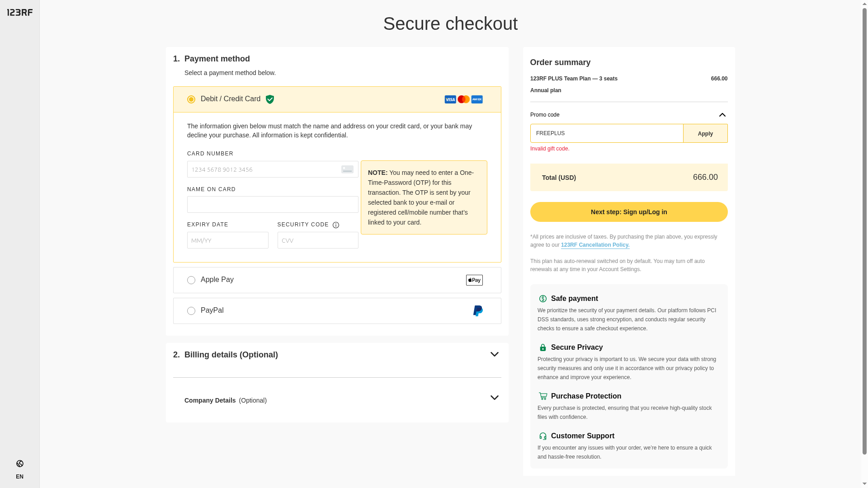Click the Visa card logo
The height and width of the screenshot is (488, 868).
pyautogui.click(x=450, y=99)
